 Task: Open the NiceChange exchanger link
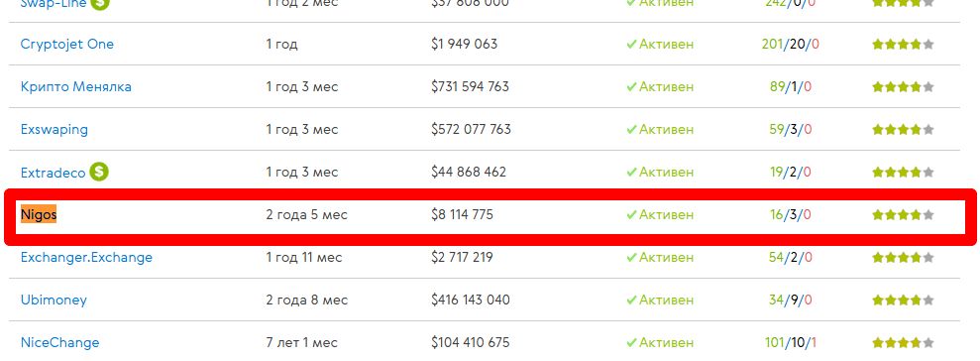point(59,343)
